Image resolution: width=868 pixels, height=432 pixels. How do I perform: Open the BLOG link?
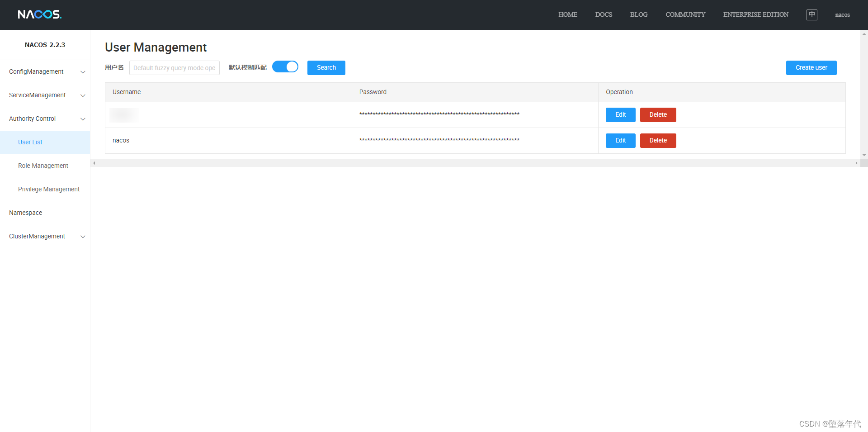click(639, 14)
